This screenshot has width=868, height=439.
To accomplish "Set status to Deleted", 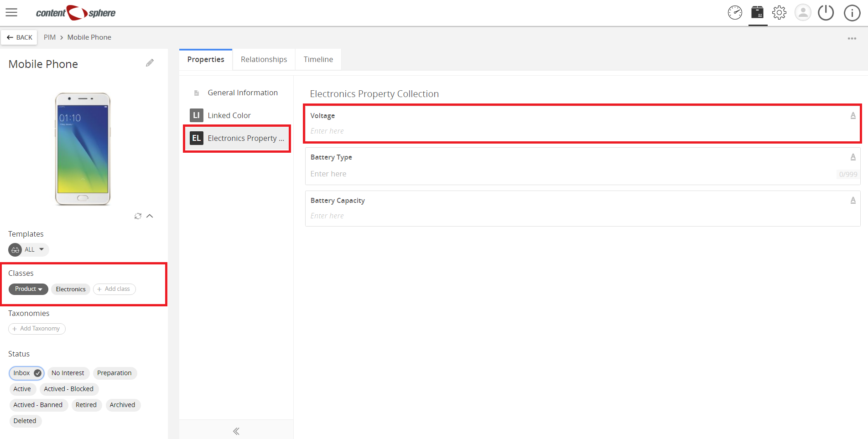I will click(x=25, y=421).
